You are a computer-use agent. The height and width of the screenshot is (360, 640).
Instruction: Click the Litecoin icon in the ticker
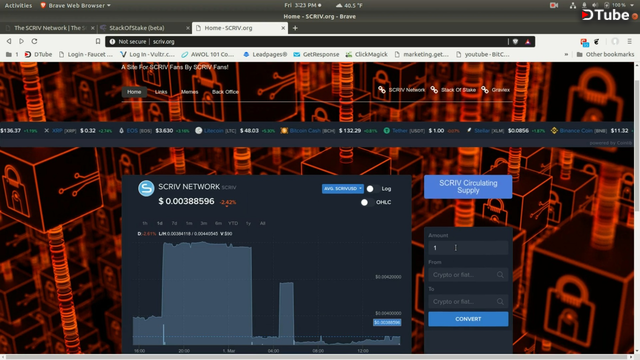(x=198, y=131)
